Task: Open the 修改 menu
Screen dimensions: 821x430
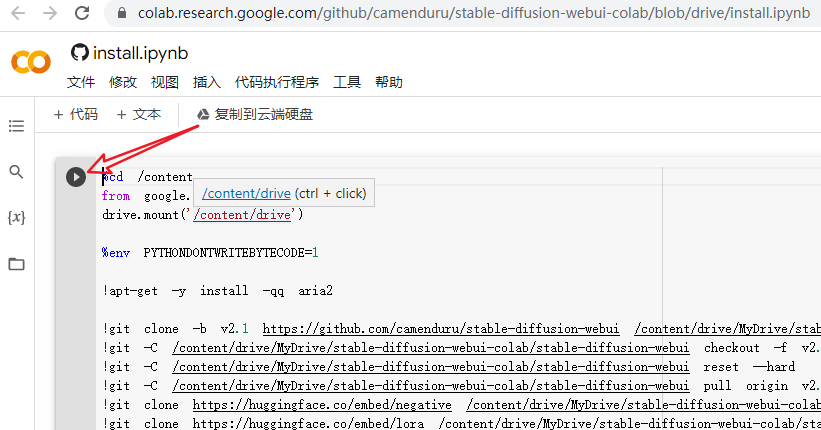Action: 123,82
